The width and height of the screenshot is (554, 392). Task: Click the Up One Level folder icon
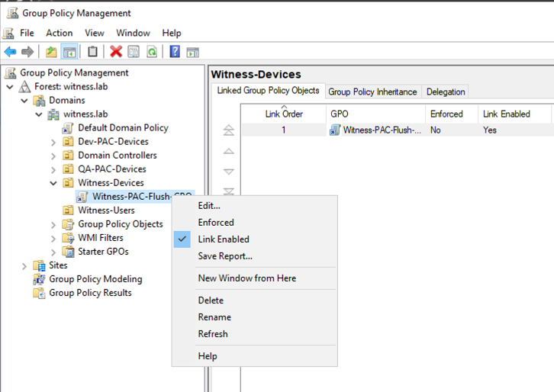50,52
